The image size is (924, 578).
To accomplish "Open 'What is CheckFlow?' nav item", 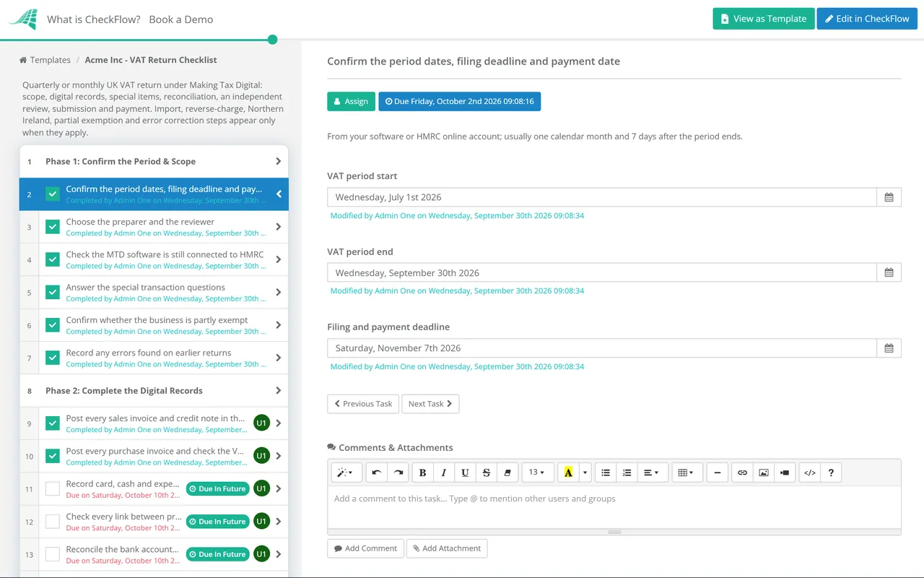I will pos(94,20).
